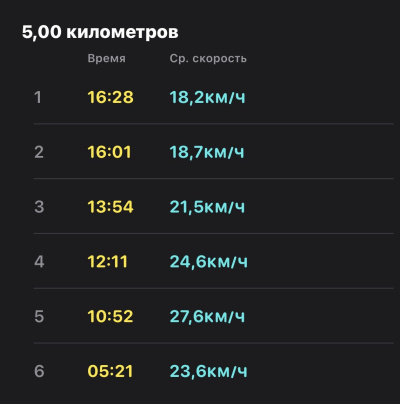The width and height of the screenshot is (400, 404).
Task: Select the 23,6км/ч speed value
Action: [x=209, y=371]
